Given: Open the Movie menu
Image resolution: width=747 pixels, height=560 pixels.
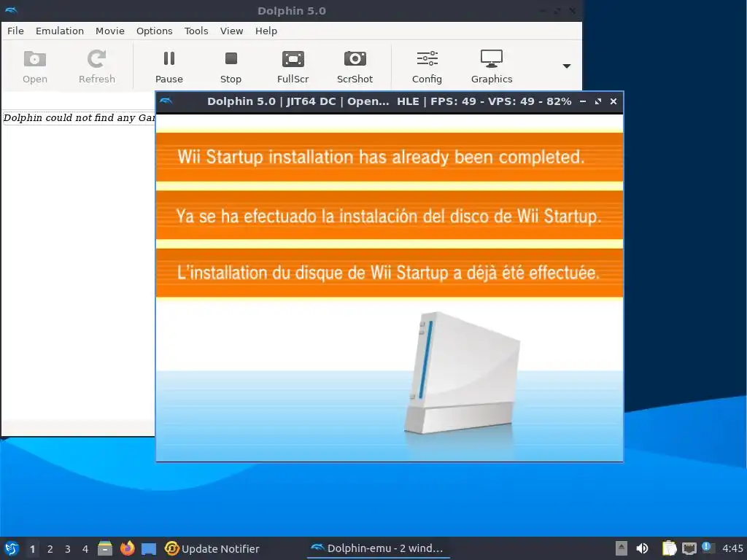Looking at the screenshot, I should coord(110,31).
